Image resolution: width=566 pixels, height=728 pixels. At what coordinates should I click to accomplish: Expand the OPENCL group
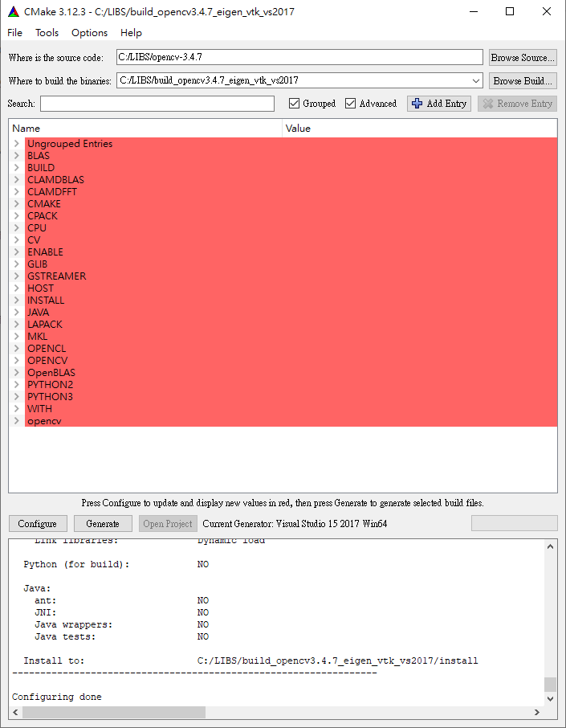point(16,349)
